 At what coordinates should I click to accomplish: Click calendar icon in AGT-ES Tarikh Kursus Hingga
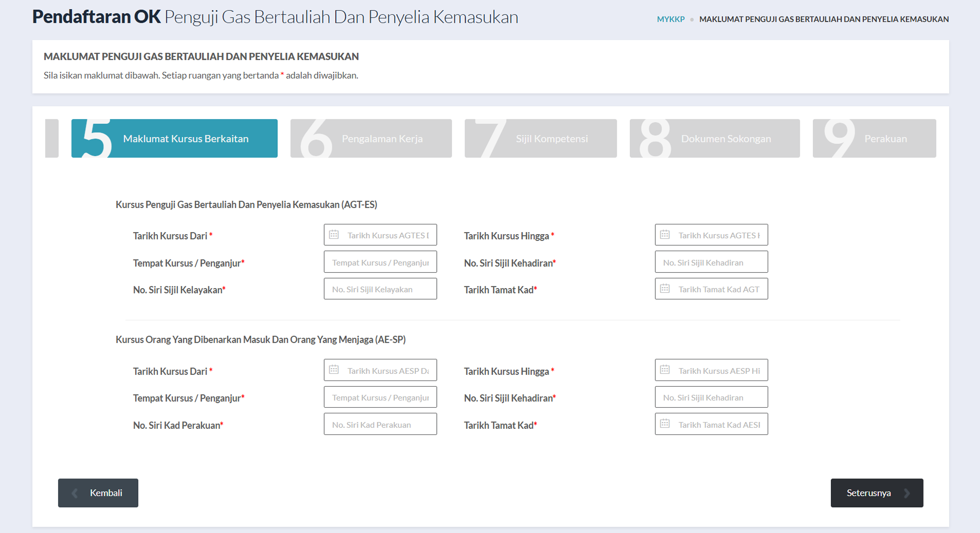pos(664,235)
